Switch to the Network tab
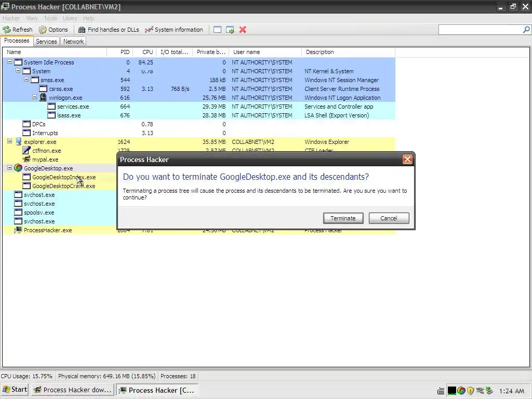This screenshot has width=532, height=399. 73,42
